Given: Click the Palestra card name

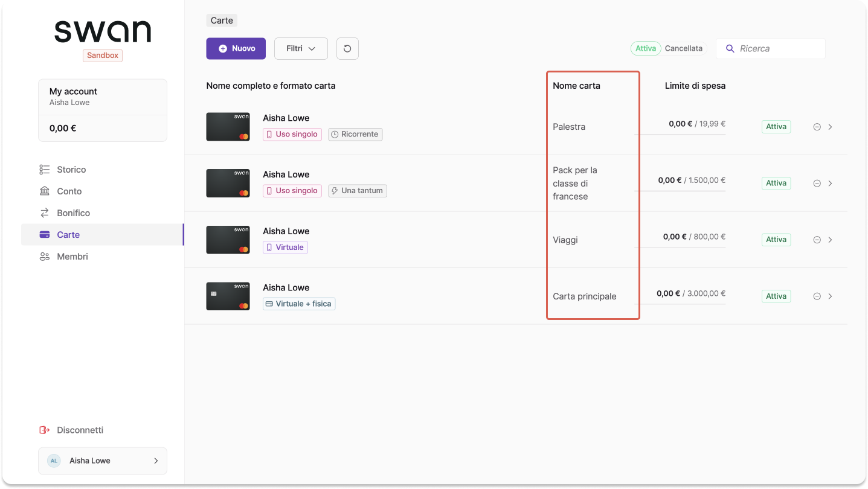Looking at the screenshot, I should pyautogui.click(x=569, y=127).
